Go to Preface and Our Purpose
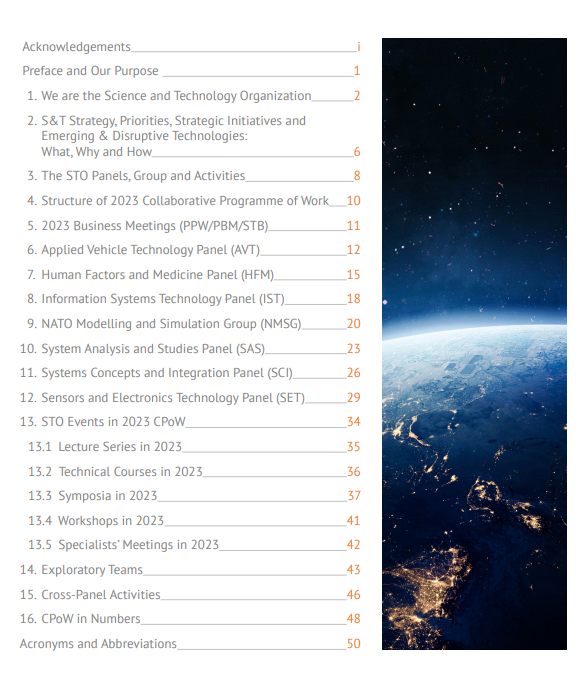Screen dimensions: 586x682 point(191,70)
